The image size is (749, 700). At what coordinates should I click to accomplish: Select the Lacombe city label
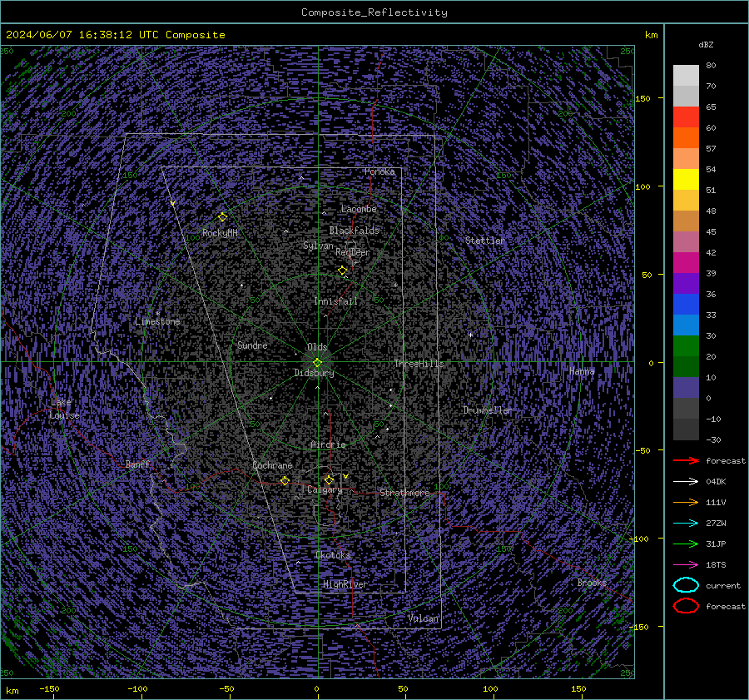click(x=359, y=209)
